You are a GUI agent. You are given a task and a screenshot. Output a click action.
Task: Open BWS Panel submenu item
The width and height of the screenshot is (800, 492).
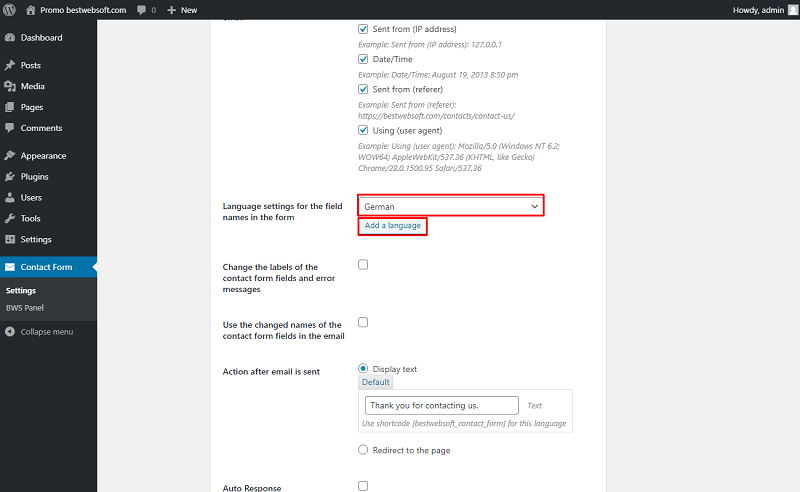coord(24,308)
